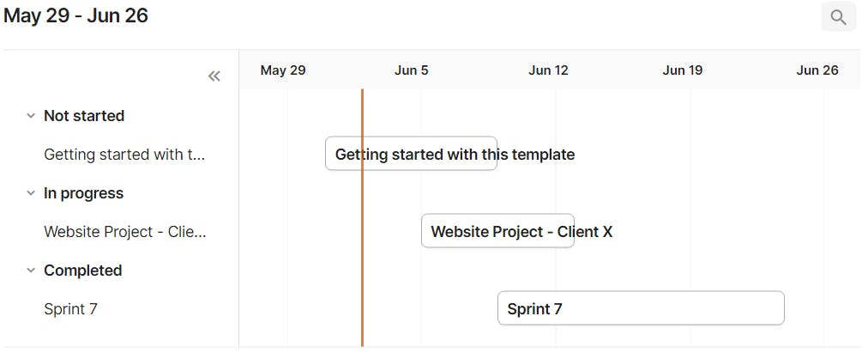The height and width of the screenshot is (353, 868).
Task: Click the May 29 date header
Action: pyautogui.click(x=283, y=70)
